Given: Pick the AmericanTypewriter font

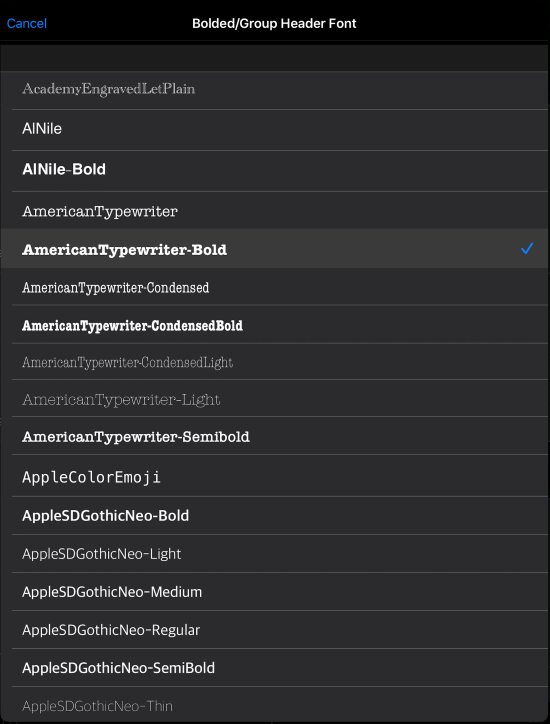Looking at the screenshot, I should [275, 211].
